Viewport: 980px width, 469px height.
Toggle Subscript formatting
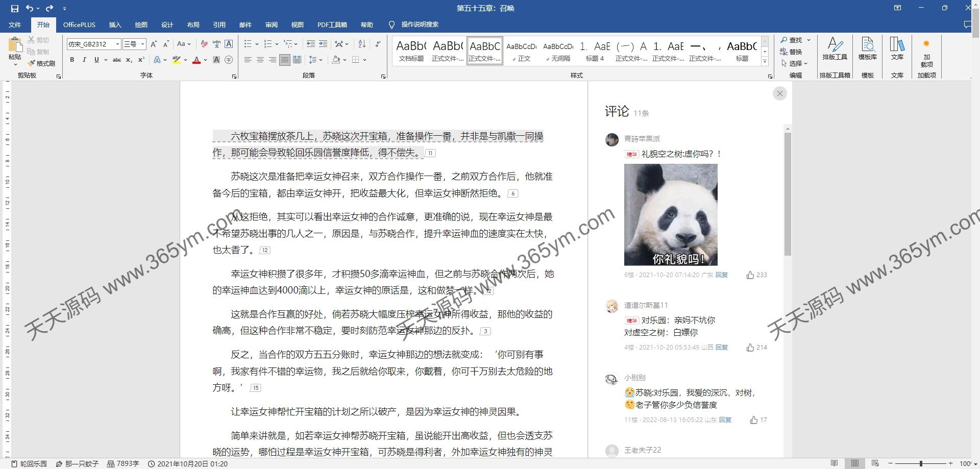click(129, 60)
